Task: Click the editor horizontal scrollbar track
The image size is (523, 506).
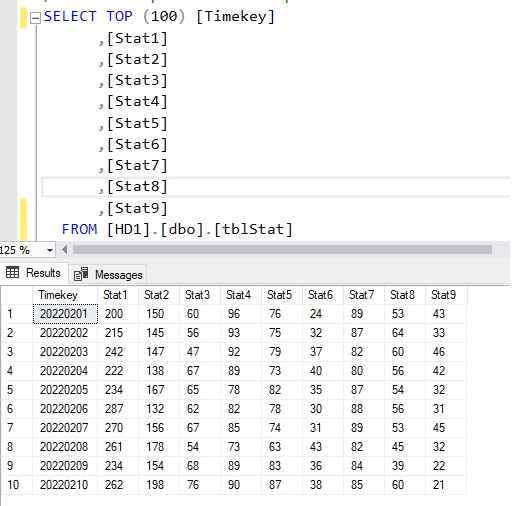Action: 282,249
